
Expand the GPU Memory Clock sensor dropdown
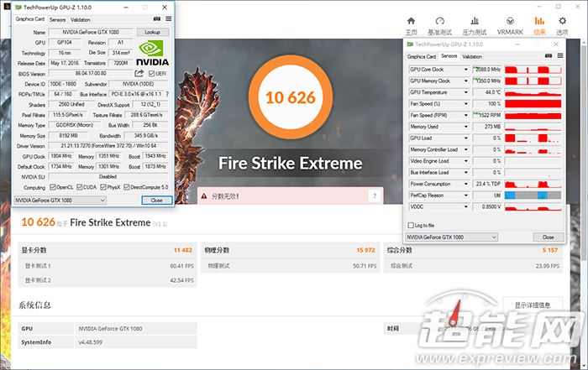point(466,81)
